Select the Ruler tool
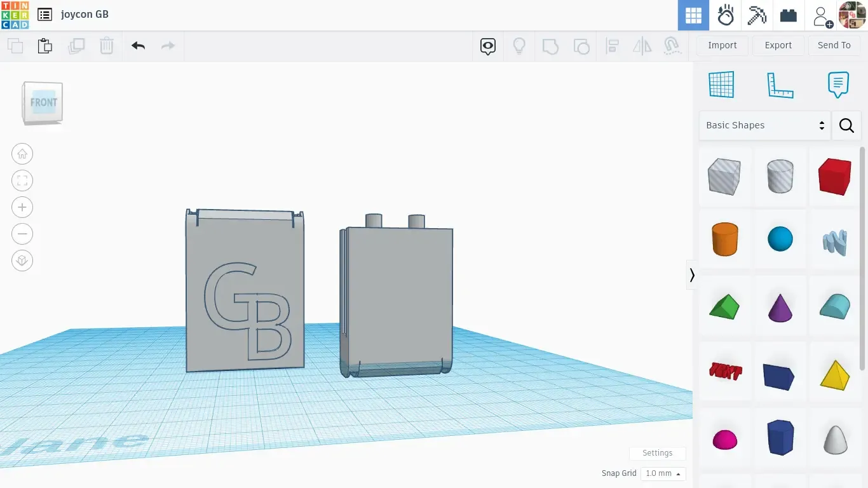 (x=780, y=85)
